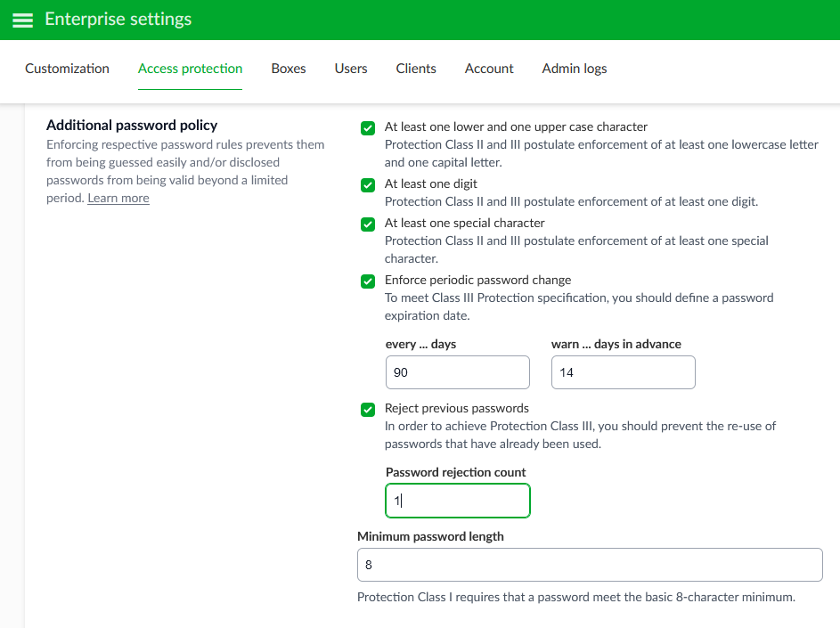Follow the Learn more link
840x628 pixels.
pyautogui.click(x=118, y=199)
